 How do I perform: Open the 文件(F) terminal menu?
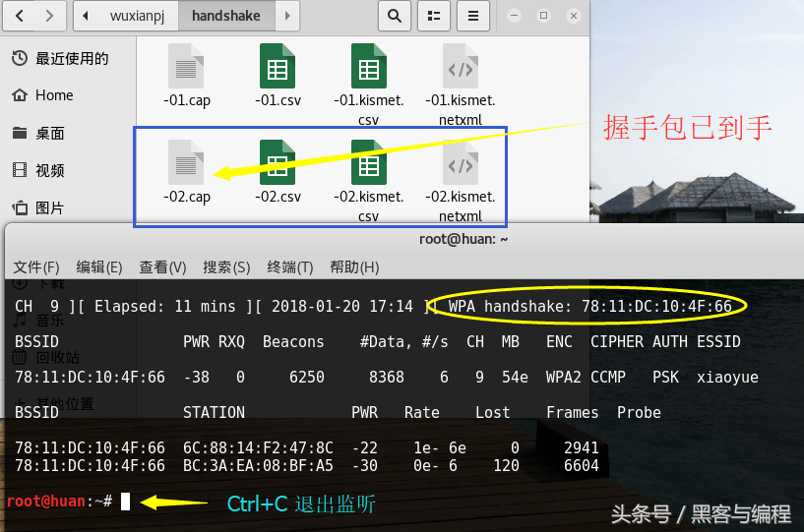(x=36, y=267)
